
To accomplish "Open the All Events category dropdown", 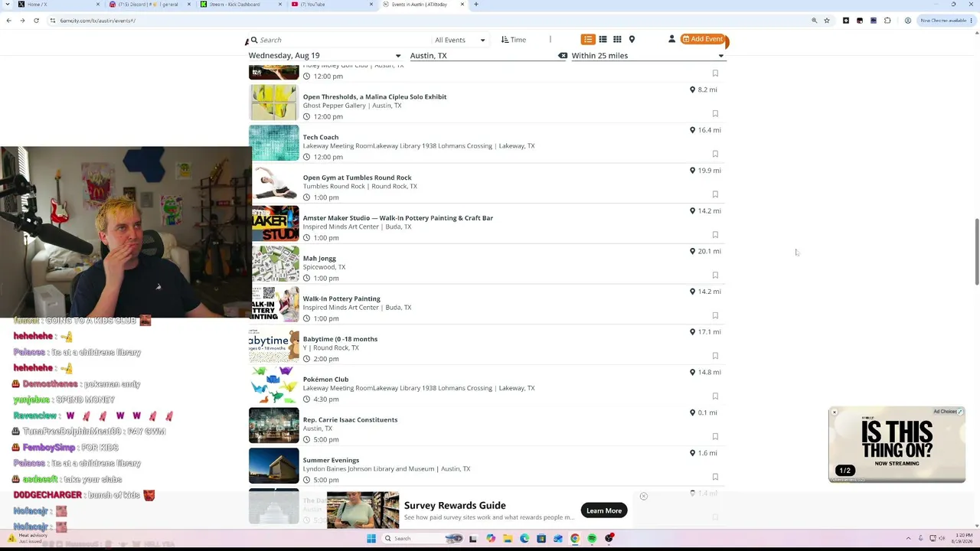I will [x=459, y=40].
